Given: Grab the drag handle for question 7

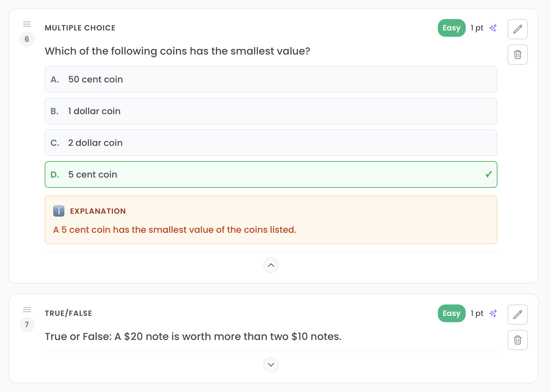Looking at the screenshot, I should pyautogui.click(x=27, y=309).
